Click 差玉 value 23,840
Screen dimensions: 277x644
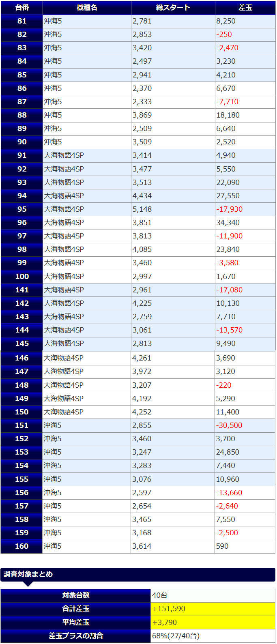pos(228,249)
